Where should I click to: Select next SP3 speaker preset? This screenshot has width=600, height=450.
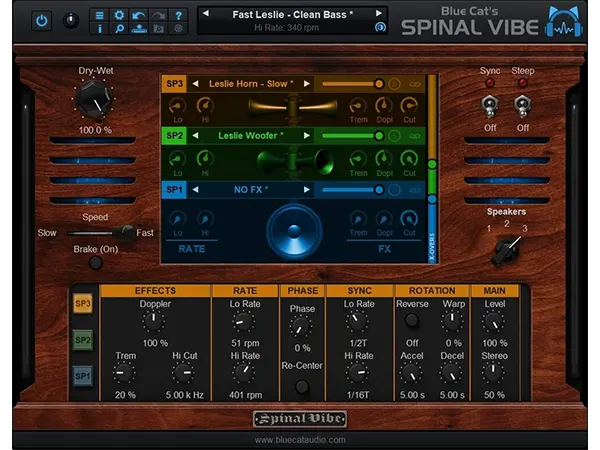pyautogui.click(x=307, y=84)
